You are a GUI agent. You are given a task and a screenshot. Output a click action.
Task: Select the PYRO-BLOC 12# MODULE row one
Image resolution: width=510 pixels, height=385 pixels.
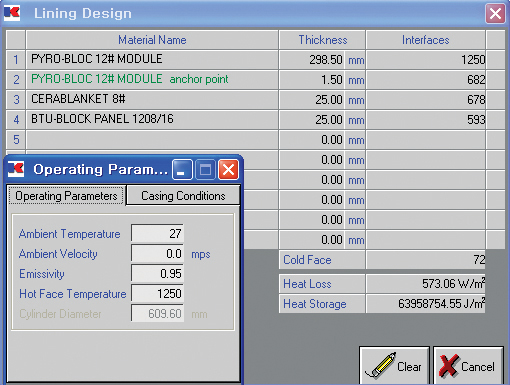click(152, 59)
